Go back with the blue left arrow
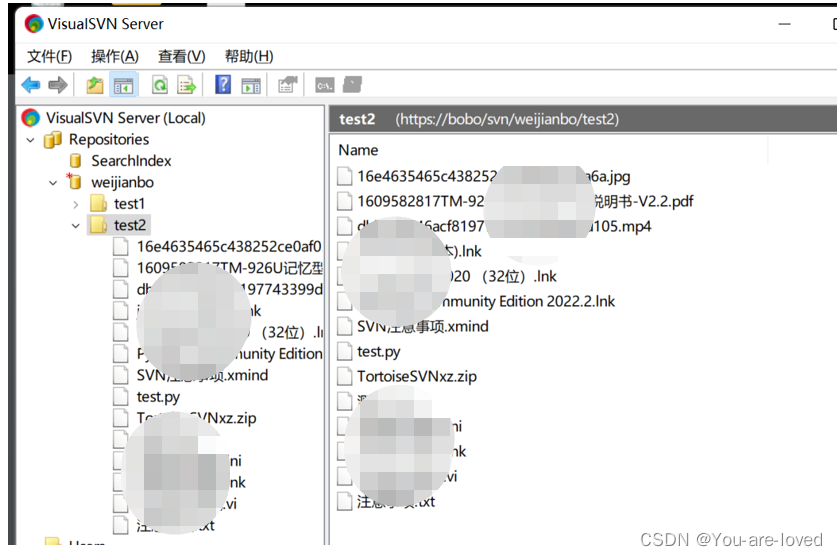This screenshot has width=837, height=556. click(x=30, y=85)
